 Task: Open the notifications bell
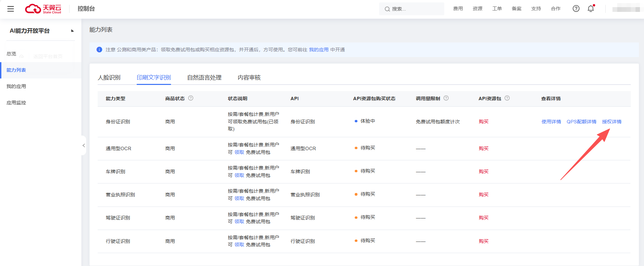tap(591, 8)
